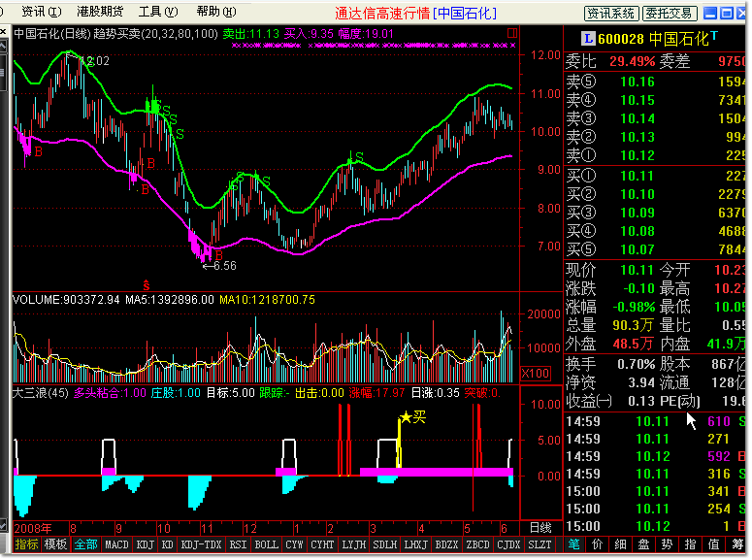Select the 指标 tab
This screenshot has height=560, width=752.
coord(26,544)
